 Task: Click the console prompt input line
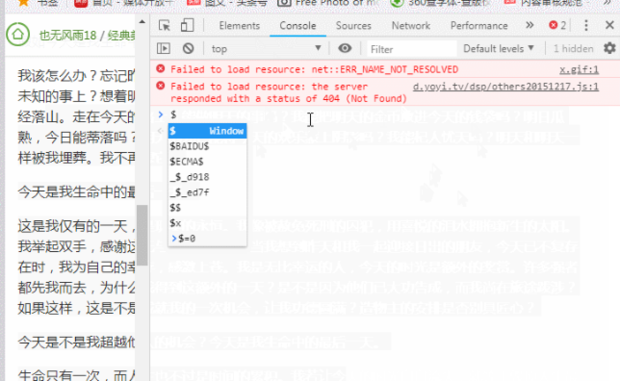[384, 115]
